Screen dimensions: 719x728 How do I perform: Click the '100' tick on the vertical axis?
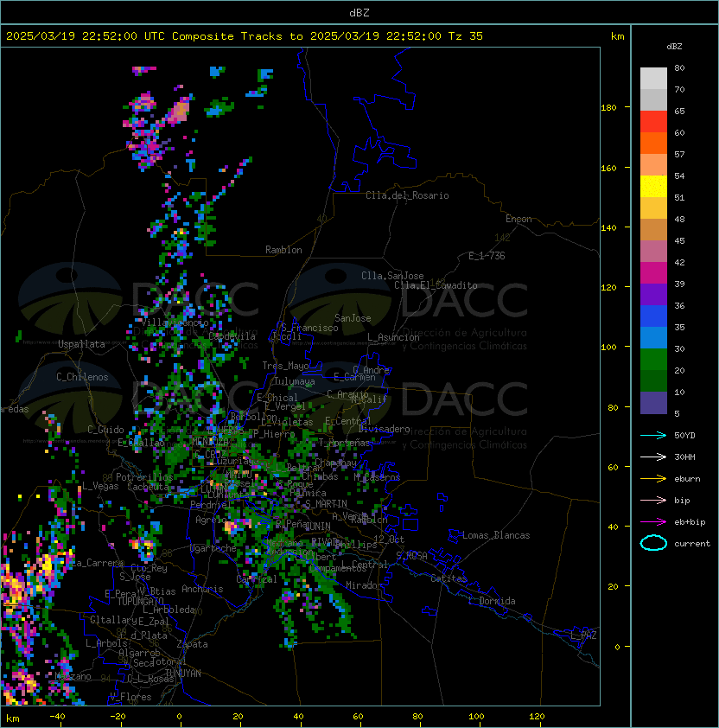(608, 348)
